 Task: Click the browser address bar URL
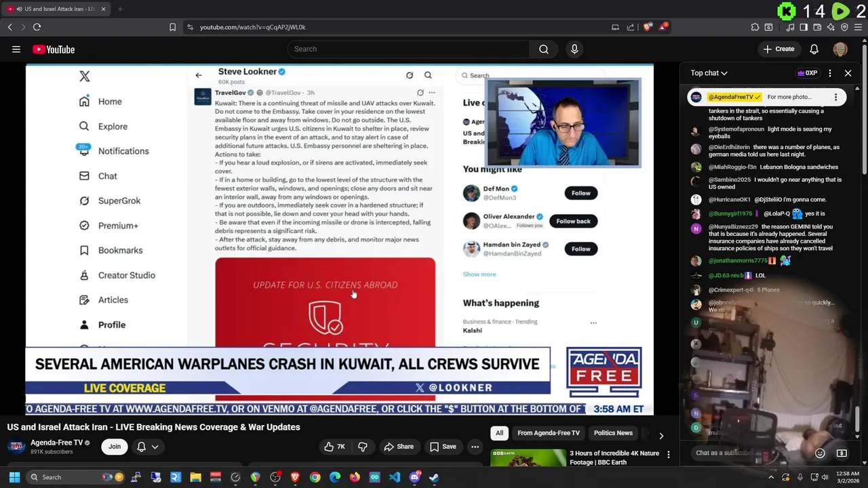point(253,27)
